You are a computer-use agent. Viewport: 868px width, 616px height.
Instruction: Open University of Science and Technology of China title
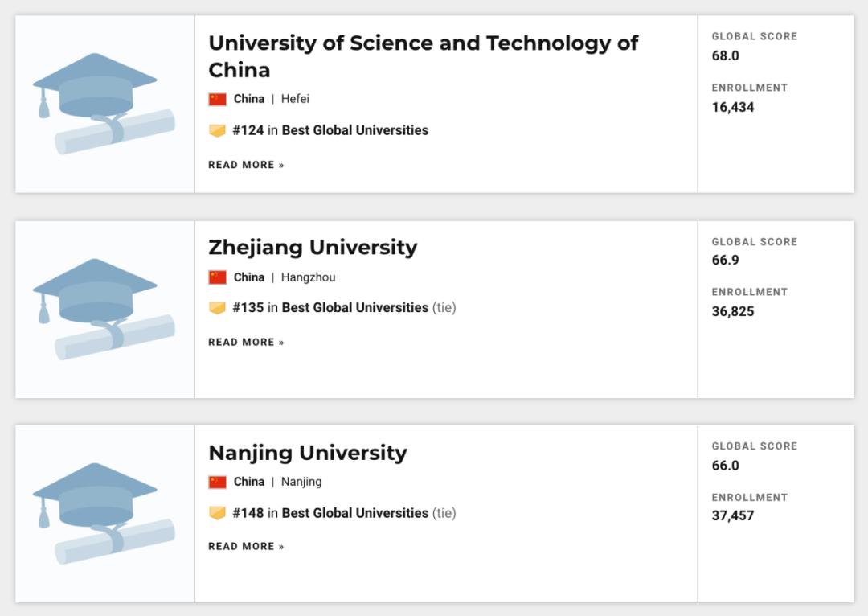click(423, 56)
